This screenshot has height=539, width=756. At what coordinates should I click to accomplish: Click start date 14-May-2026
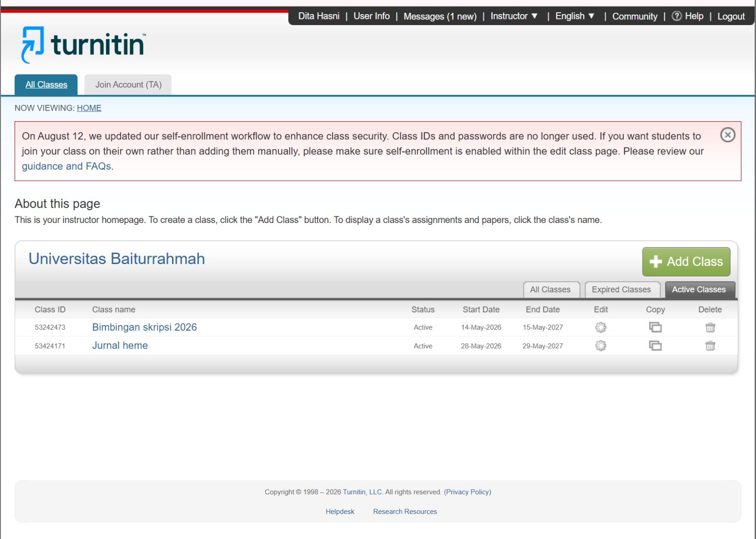tap(481, 327)
